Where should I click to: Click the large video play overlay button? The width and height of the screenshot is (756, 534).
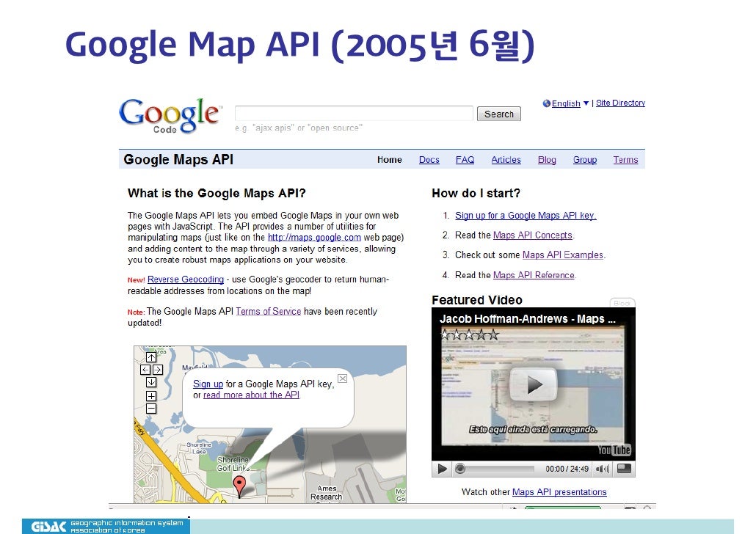(534, 384)
